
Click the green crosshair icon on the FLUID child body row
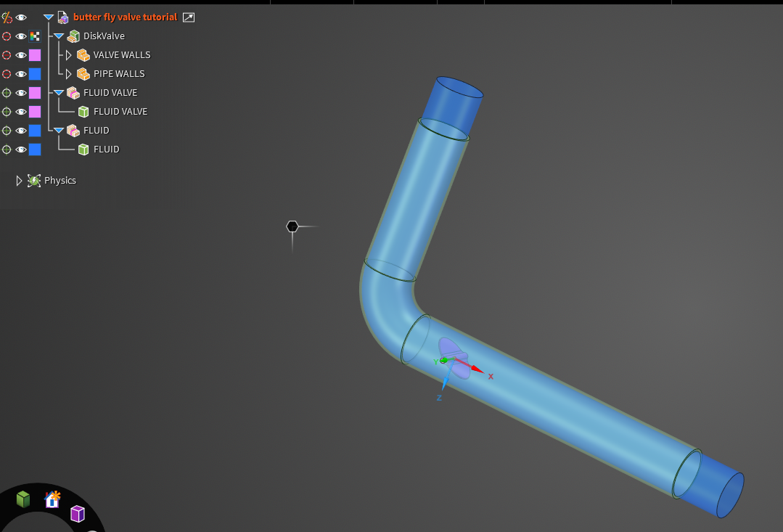click(7, 150)
